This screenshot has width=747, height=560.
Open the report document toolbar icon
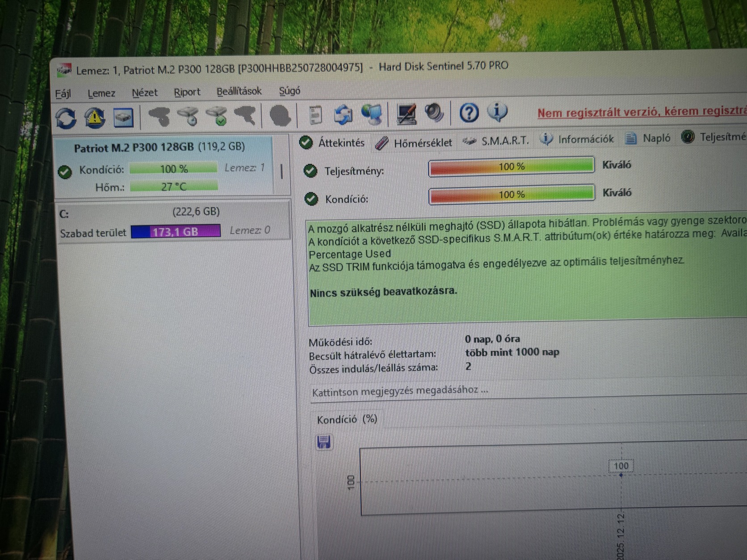pyautogui.click(x=316, y=115)
